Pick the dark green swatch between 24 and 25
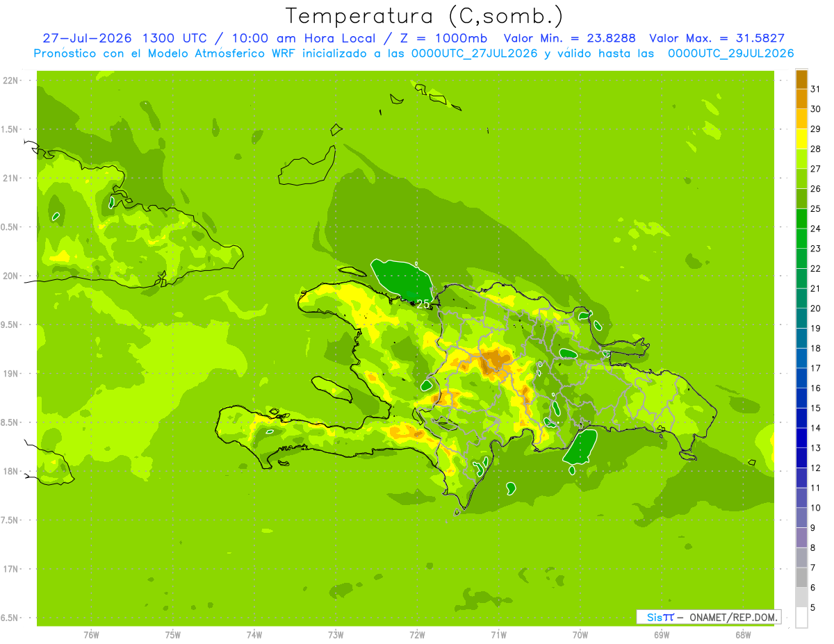The image size is (834, 644). (801, 219)
